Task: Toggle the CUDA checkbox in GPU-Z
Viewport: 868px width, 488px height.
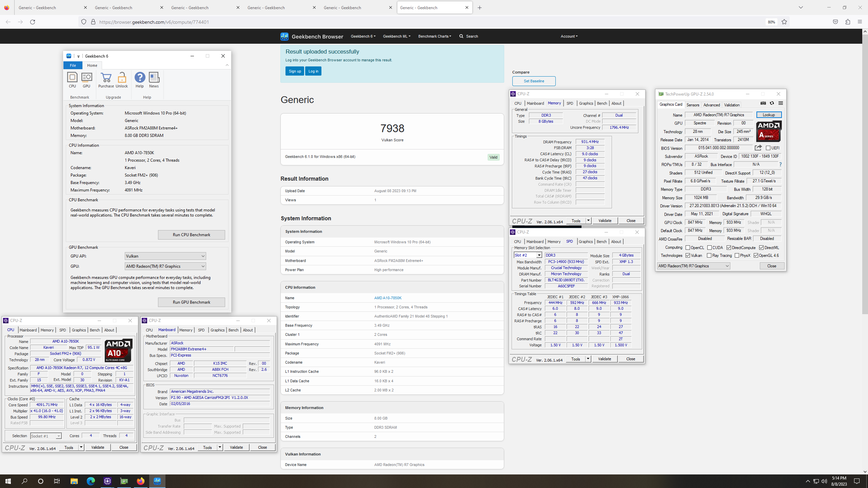Action: 709,248
